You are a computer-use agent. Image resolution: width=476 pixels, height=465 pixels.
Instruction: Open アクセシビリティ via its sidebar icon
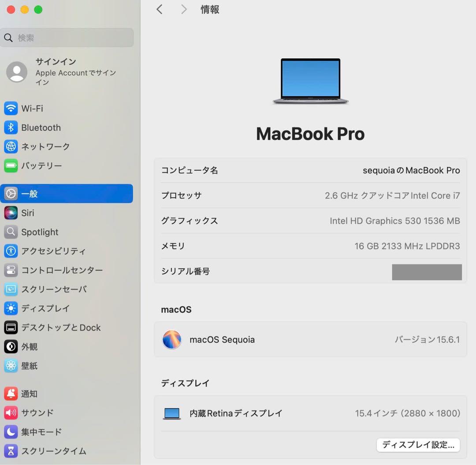[11, 251]
